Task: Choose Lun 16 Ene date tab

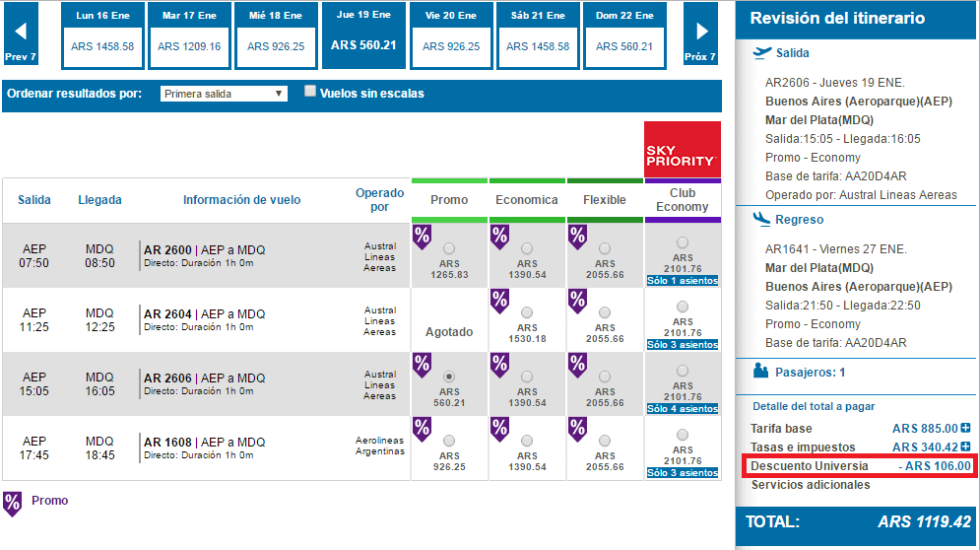Action: coord(102,35)
